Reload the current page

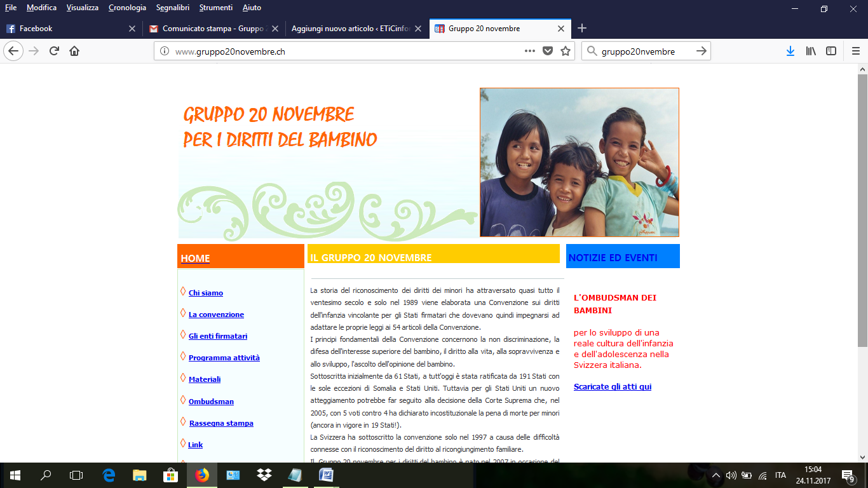[x=54, y=51]
